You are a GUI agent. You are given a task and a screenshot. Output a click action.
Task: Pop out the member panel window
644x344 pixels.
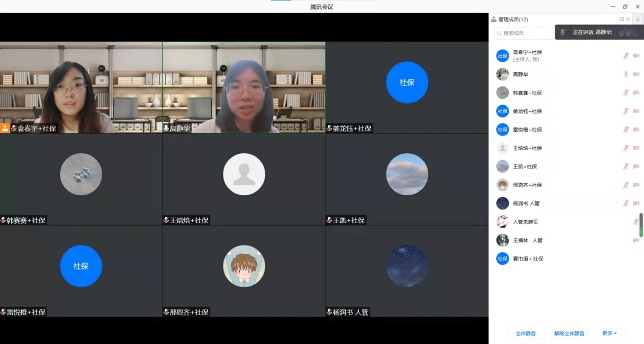[621, 19]
